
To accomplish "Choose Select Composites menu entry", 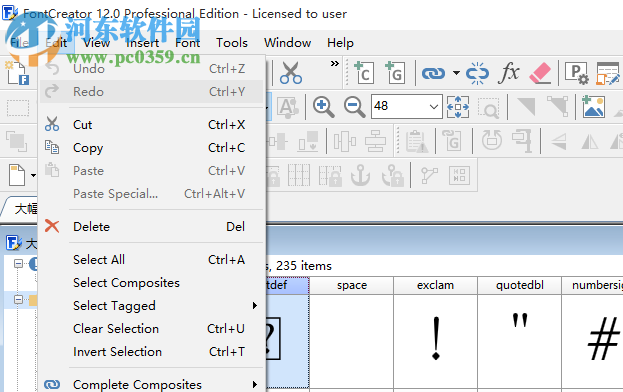I will tap(151, 283).
